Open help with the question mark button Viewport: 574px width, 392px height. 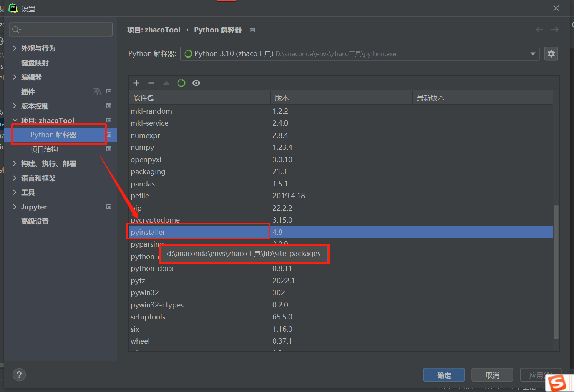pos(19,375)
